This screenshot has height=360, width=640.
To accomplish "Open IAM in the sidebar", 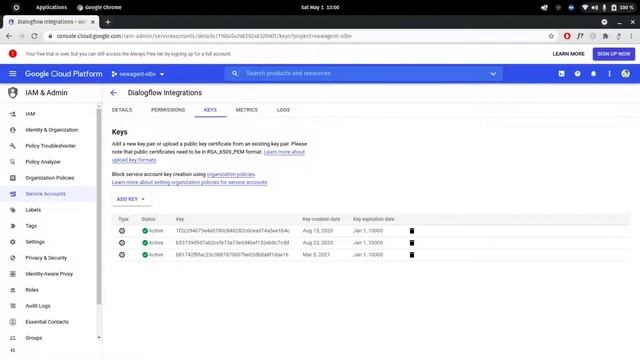I will click(49, 114).
